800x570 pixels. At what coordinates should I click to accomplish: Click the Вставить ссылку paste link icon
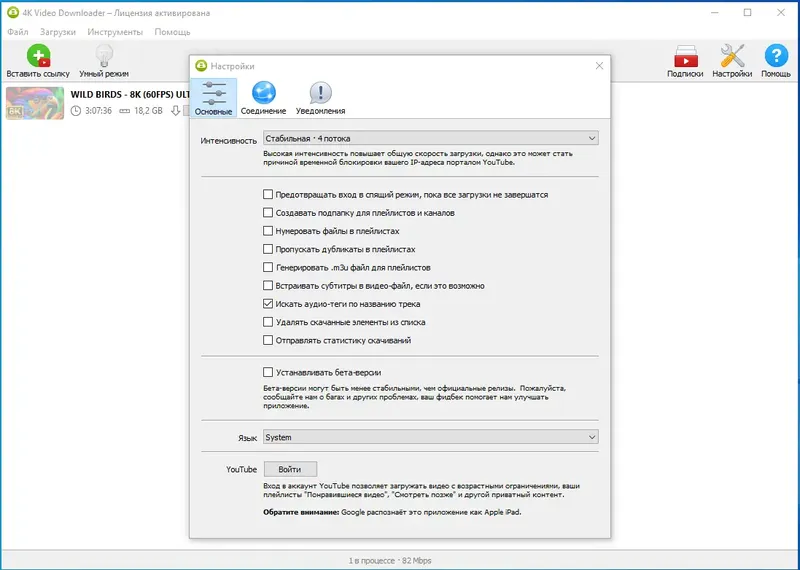point(38,56)
